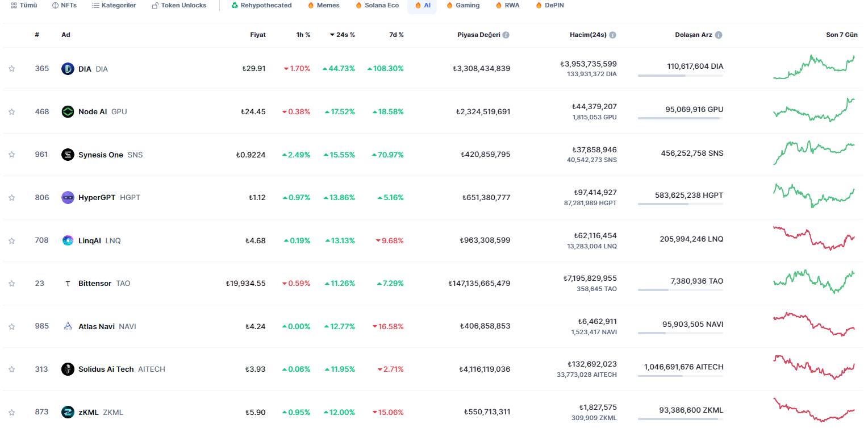This screenshot has height=432, width=868.
Task: Sort by Dolaşan Arz header
Action: point(694,35)
